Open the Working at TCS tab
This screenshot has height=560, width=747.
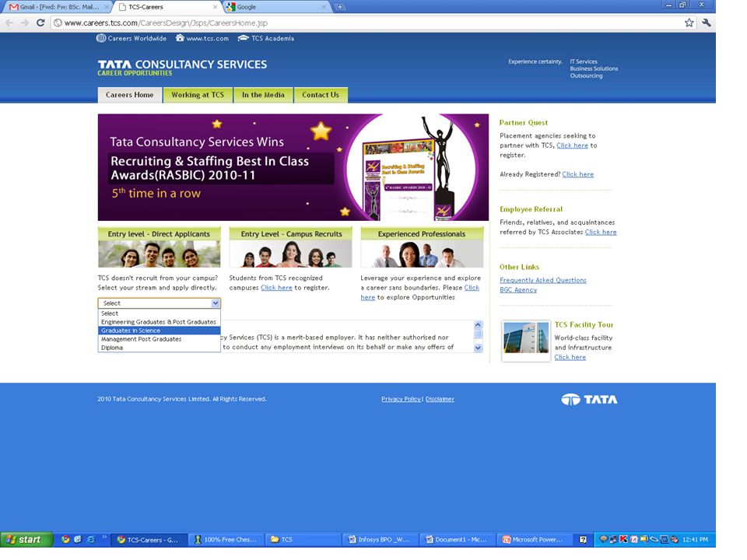(x=198, y=95)
